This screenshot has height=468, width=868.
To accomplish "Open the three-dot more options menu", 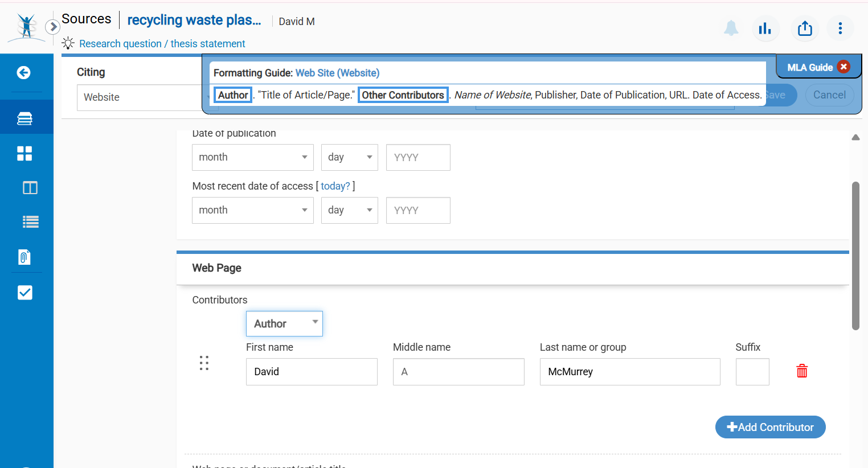I will 840,28.
